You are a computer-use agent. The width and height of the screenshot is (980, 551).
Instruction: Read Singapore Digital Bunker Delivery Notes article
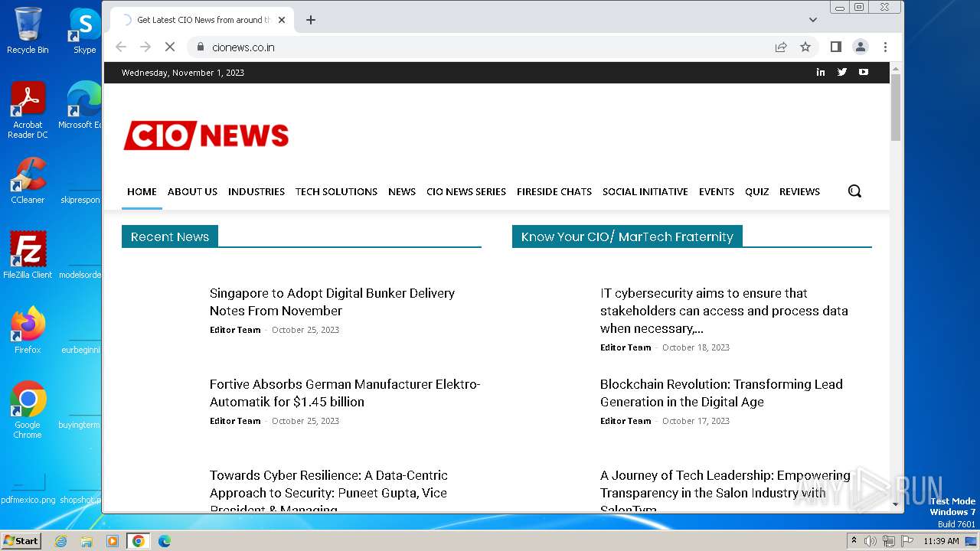coord(332,302)
